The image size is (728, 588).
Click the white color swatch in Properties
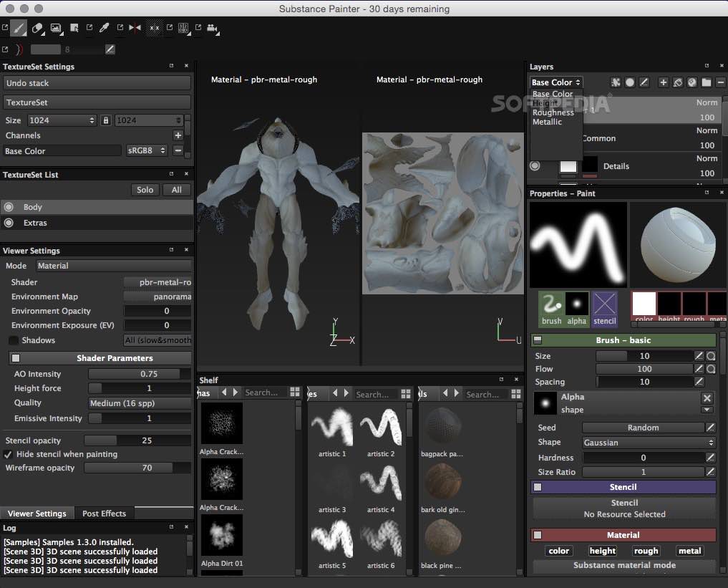point(644,304)
